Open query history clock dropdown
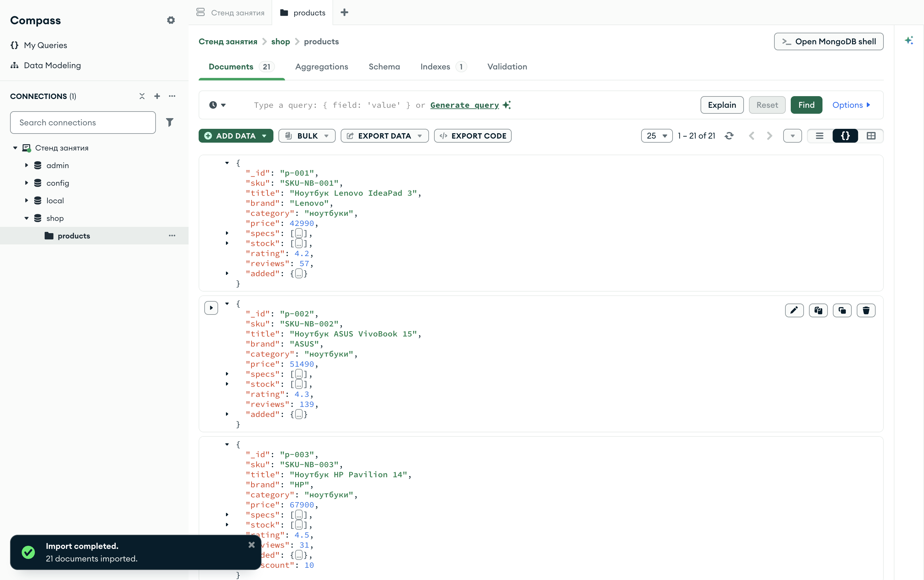Screen dimensions: 924x580 217,105
